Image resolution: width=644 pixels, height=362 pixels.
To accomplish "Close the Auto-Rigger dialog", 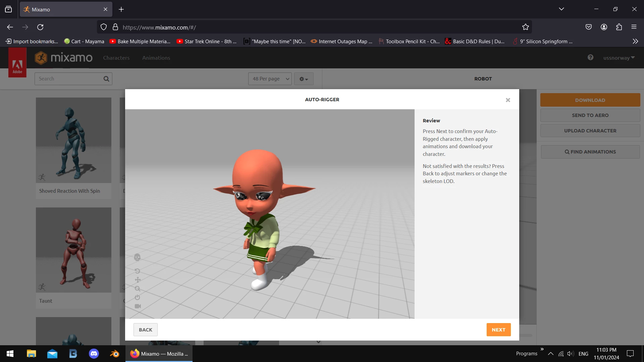I will [508, 100].
